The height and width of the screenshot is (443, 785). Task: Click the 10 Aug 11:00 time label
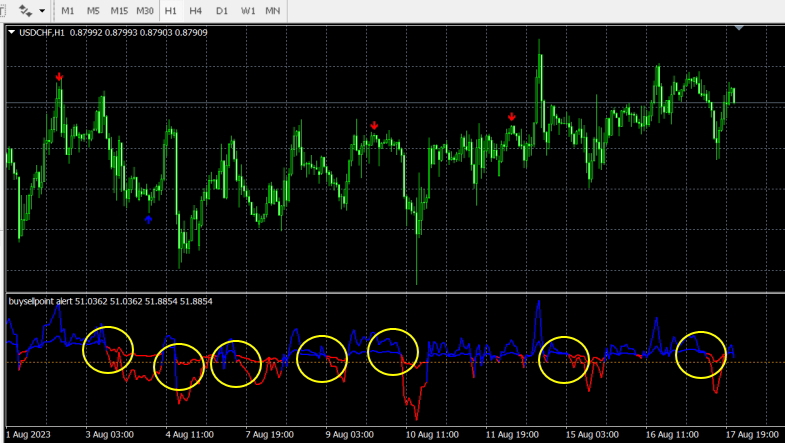432,434
